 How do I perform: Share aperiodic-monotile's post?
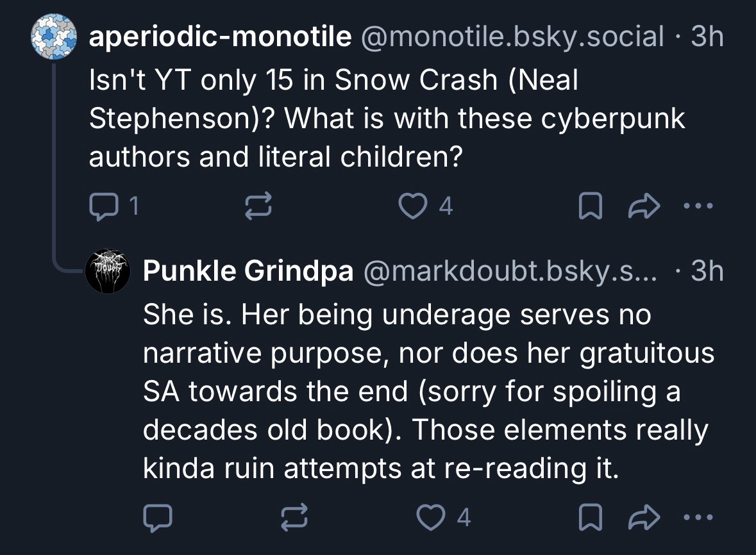(643, 206)
